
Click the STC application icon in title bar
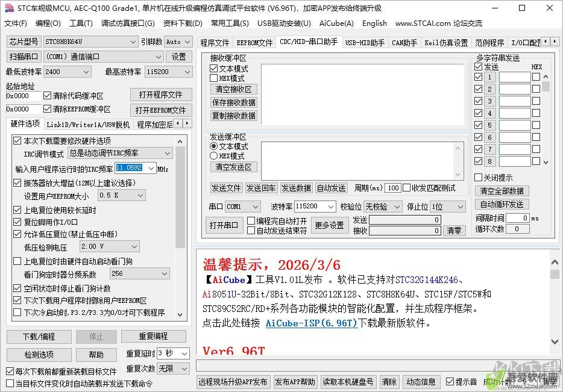[10, 8]
